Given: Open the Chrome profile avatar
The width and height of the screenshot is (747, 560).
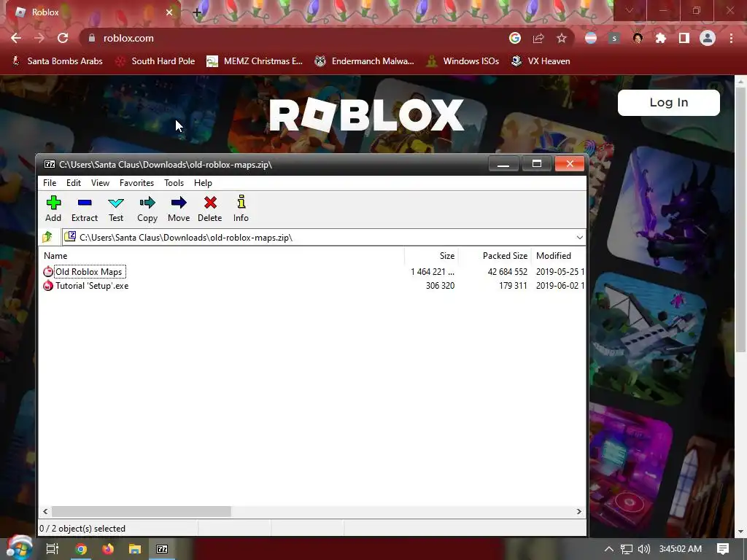Looking at the screenshot, I should point(708,38).
